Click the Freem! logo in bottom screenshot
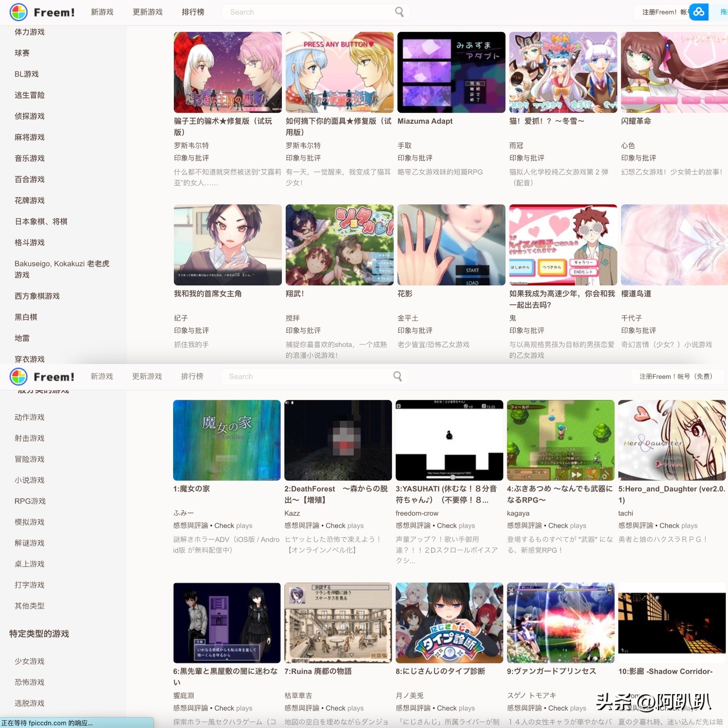The height and width of the screenshot is (728, 728). pyautogui.click(x=42, y=376)
